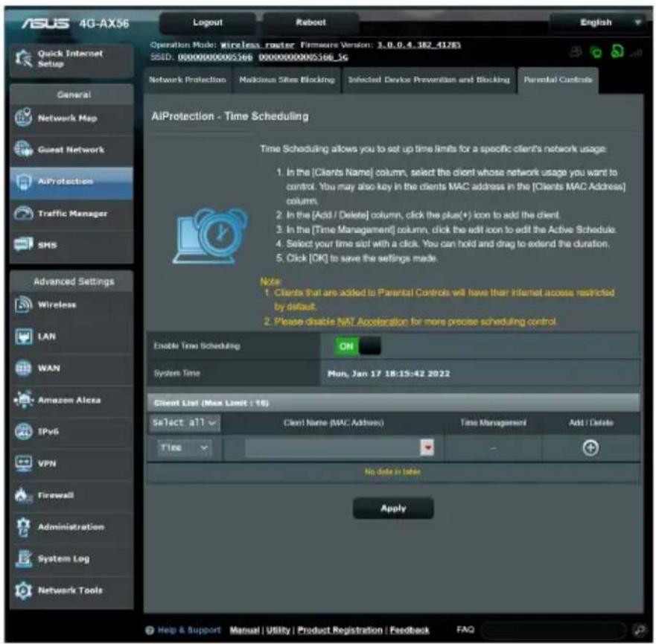
Task: Click the Client List header bar
Action: coord(393,403)
